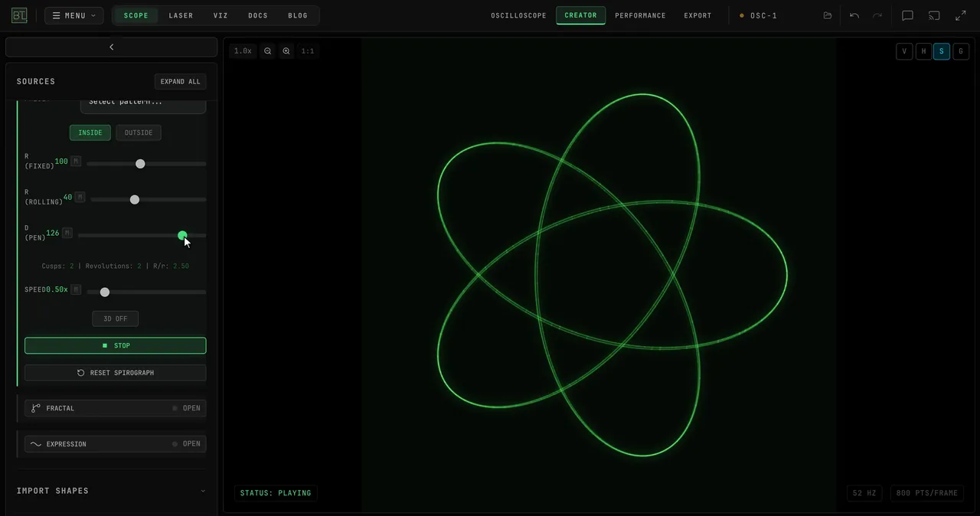Open the chat bubble icon in the header
Image resolution: width=980 pixels, height=516 pixels.
pos(907,15)
